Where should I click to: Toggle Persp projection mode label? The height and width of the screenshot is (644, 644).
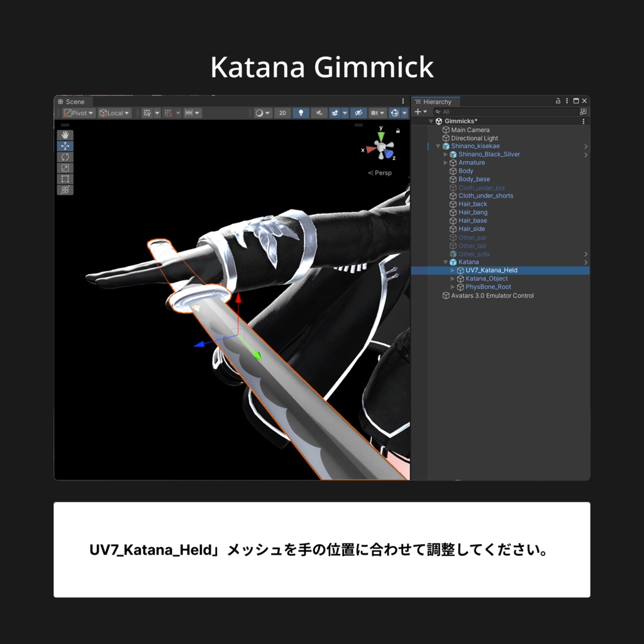click(380, 173)
